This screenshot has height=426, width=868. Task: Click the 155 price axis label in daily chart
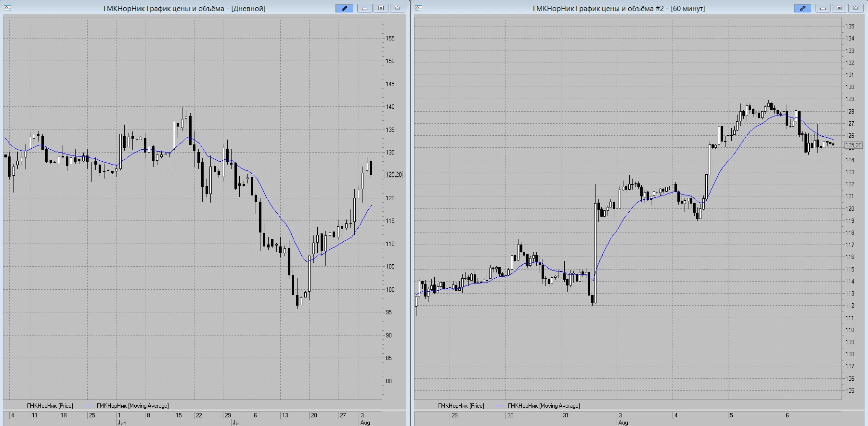(x=390, y=39)
